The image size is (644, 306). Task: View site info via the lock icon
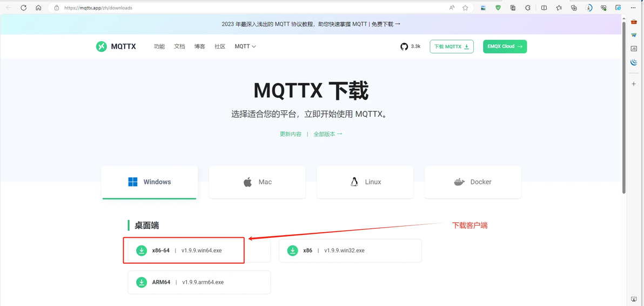(57, 8)
